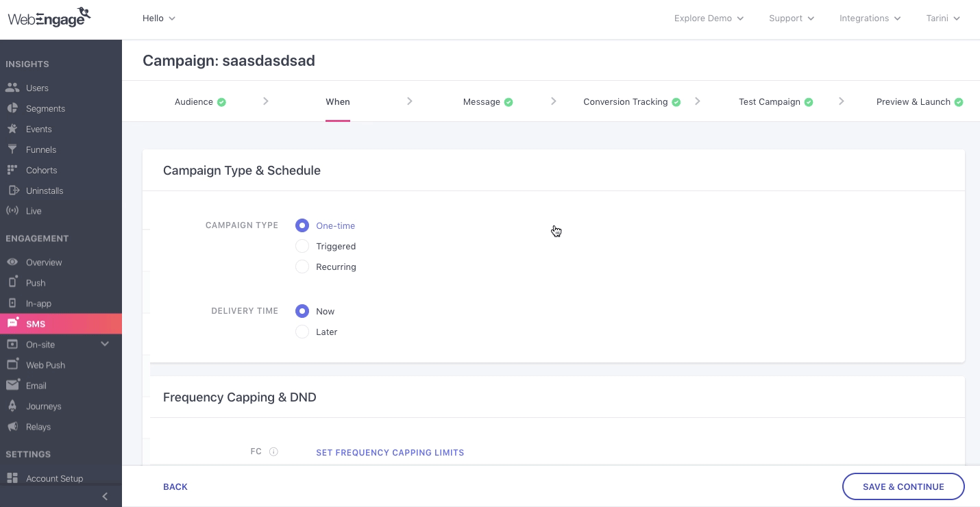
Task: Click the WebEngage logo
Action: coord(49,16)
